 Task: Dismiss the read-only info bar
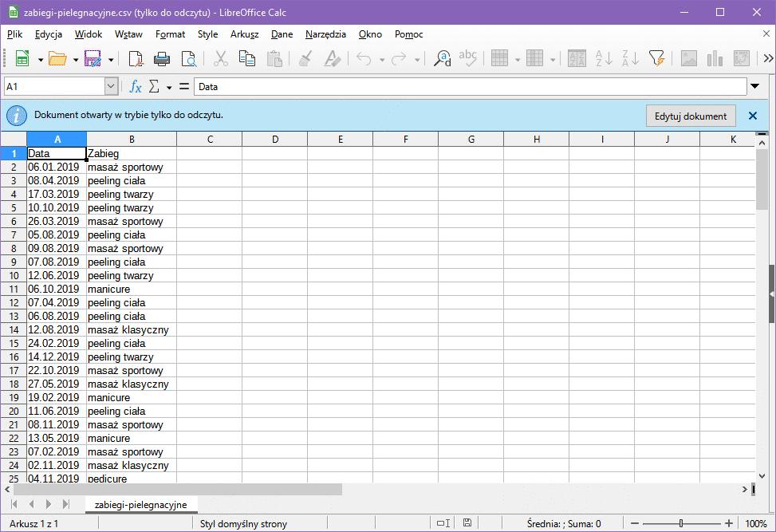tap(752, 116)
